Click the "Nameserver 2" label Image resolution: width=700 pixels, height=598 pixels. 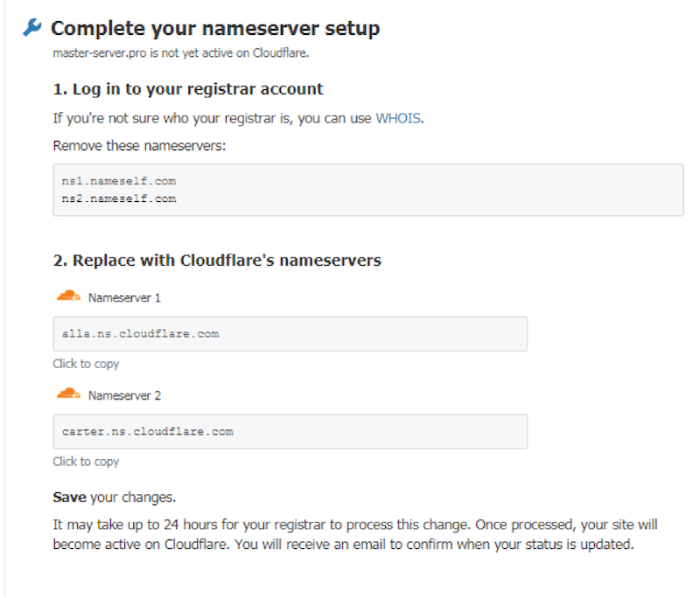tap(124, 396)
